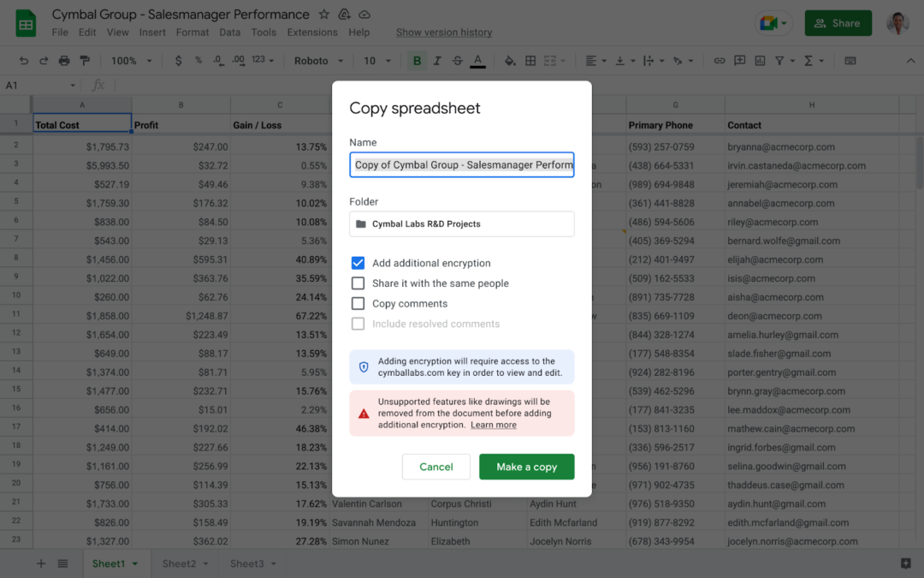This screenshot has width=924, height=578.
Task: Switch to the Sheet3 tab
Action: pyautogui.click(x=247, y=563)
